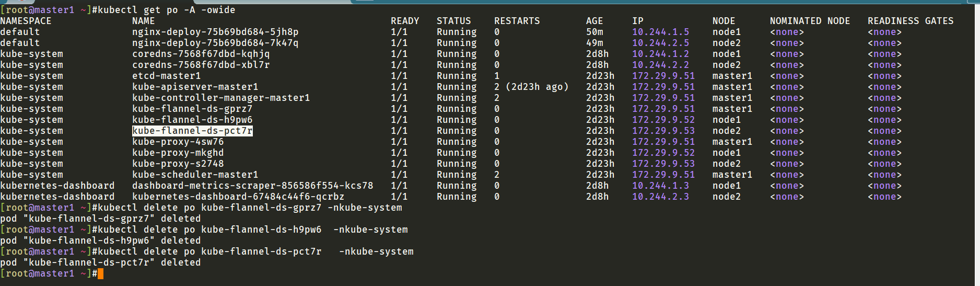Click 1/1 ready value in kube-apiserver-master1 row
The width and height of the screenshot is (980, 286).
click(x=399, y=87)
